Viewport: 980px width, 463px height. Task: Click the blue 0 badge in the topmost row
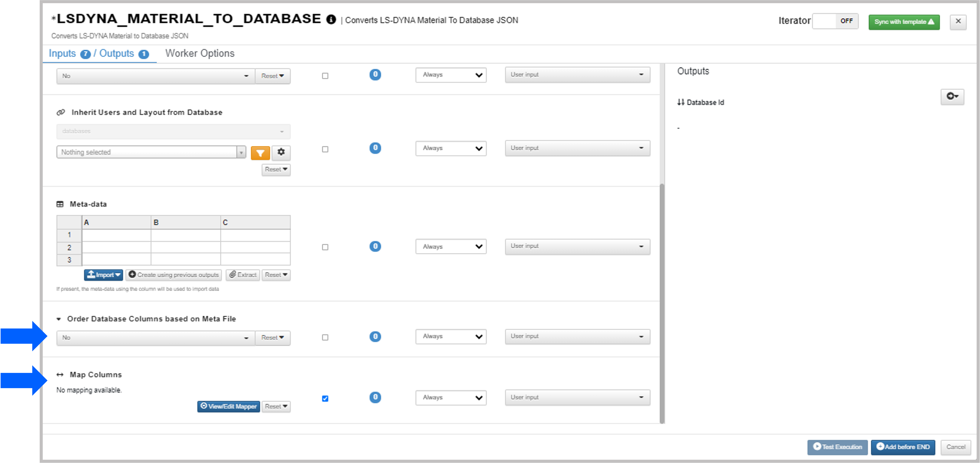[x=375, y=74]
